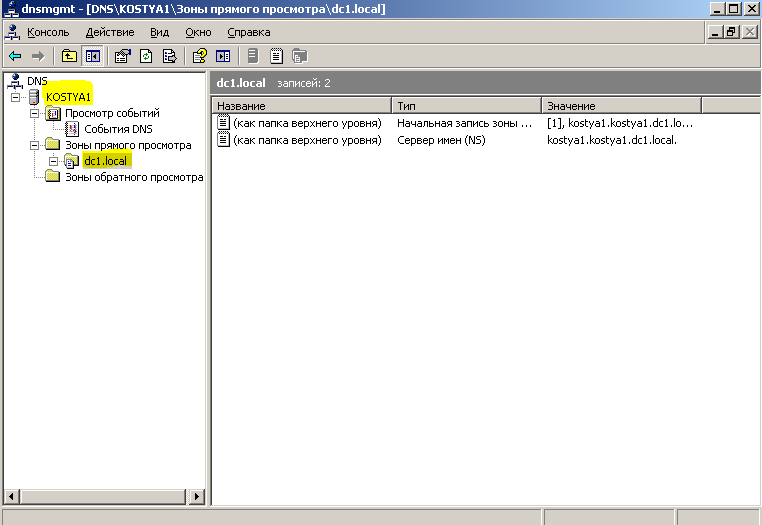Open the Действие menu

(110, 33)
